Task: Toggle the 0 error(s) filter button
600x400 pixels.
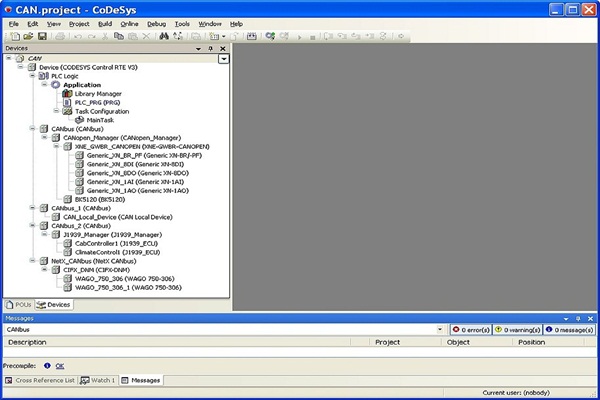Action: click(x=469, y=329)
